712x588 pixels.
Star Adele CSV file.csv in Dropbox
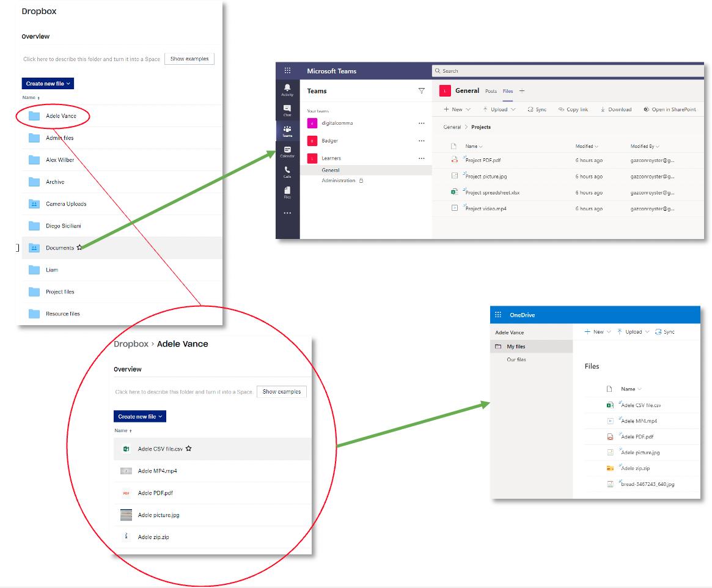point(188,449)
